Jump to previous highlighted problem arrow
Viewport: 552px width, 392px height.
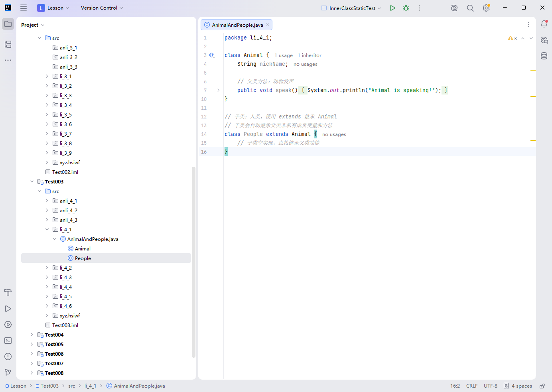pos(523,38)
